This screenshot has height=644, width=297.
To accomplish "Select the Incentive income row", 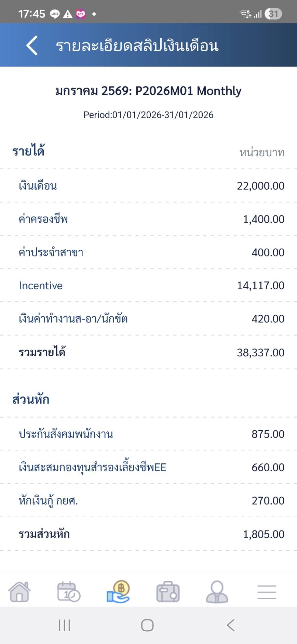I will pos(148,286).
